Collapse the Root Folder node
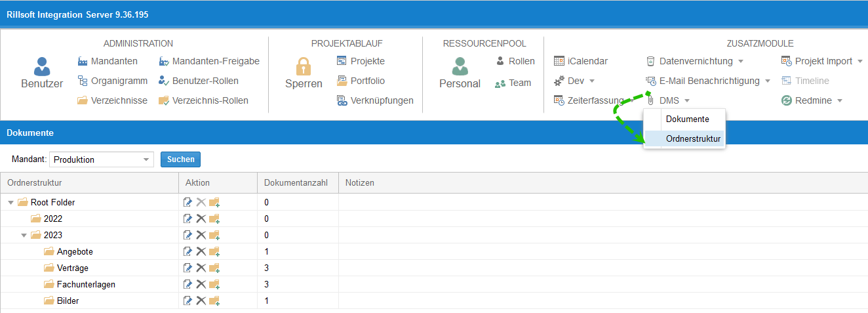 coord(10,202)
